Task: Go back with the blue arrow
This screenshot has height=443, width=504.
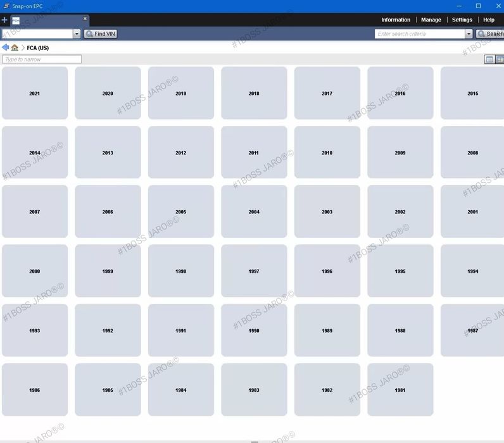Action: click(5, 47)
